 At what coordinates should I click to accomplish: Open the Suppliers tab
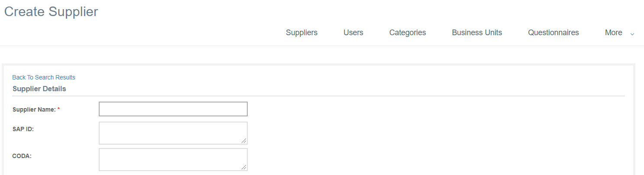(301, 33)
